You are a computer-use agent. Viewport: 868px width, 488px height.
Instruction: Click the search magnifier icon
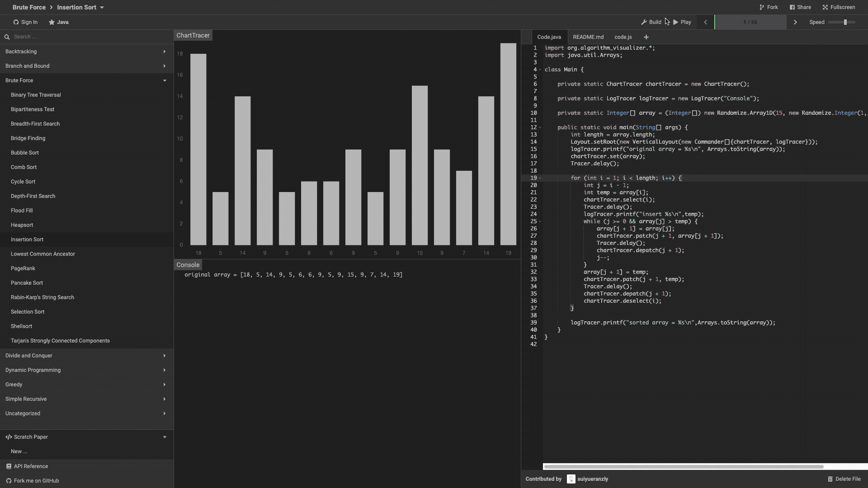(x=7, y=37)
